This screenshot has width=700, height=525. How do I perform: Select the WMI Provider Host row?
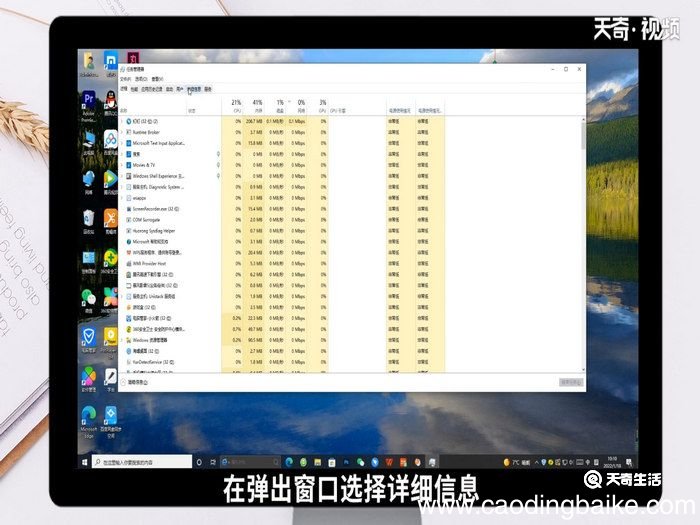tap(282, 263)
